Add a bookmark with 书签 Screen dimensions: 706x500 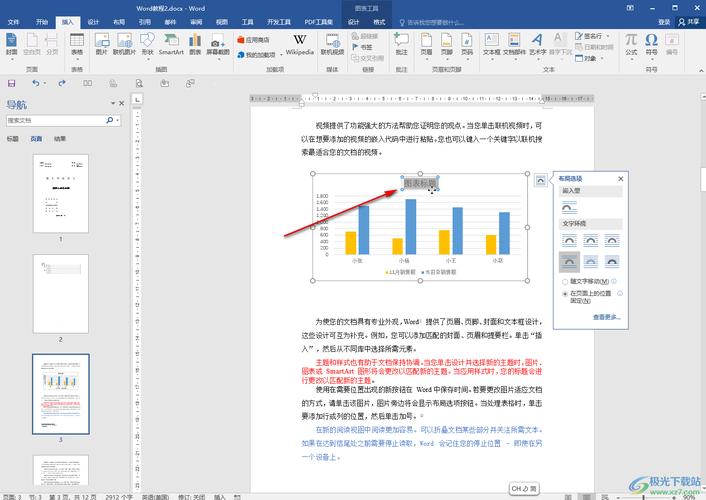[362, 47]
